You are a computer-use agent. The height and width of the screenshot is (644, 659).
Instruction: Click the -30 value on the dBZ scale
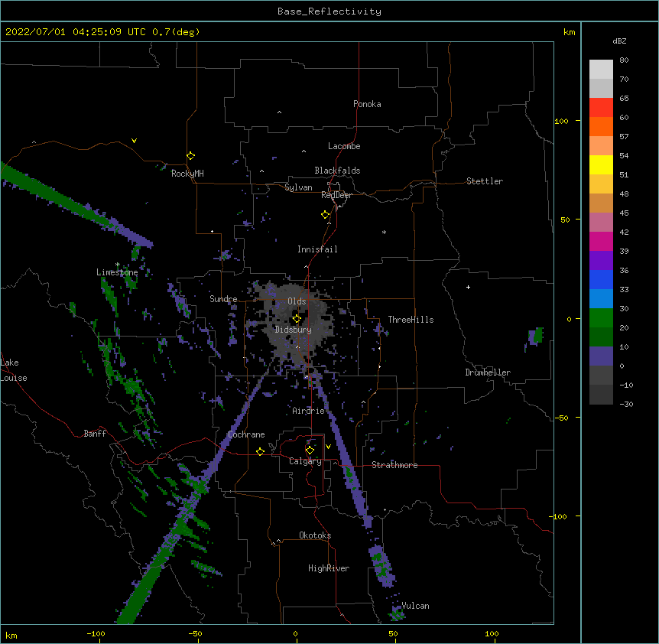click(626, 404)
